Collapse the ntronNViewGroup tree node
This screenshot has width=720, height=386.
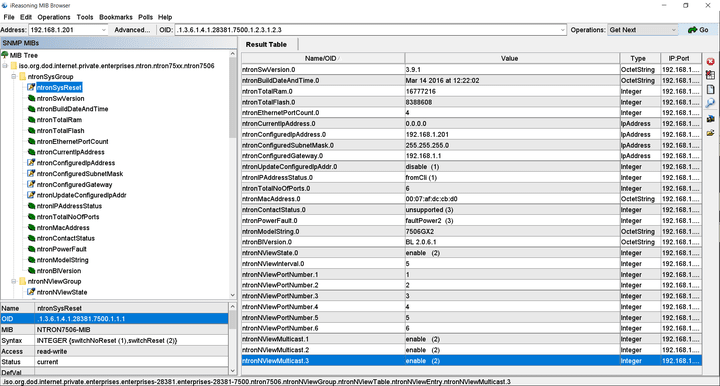(x=14, y=281)
